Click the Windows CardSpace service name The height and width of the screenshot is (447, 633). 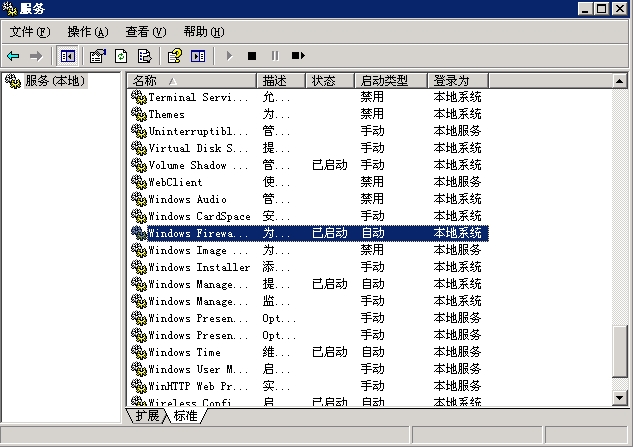[199, 216]
